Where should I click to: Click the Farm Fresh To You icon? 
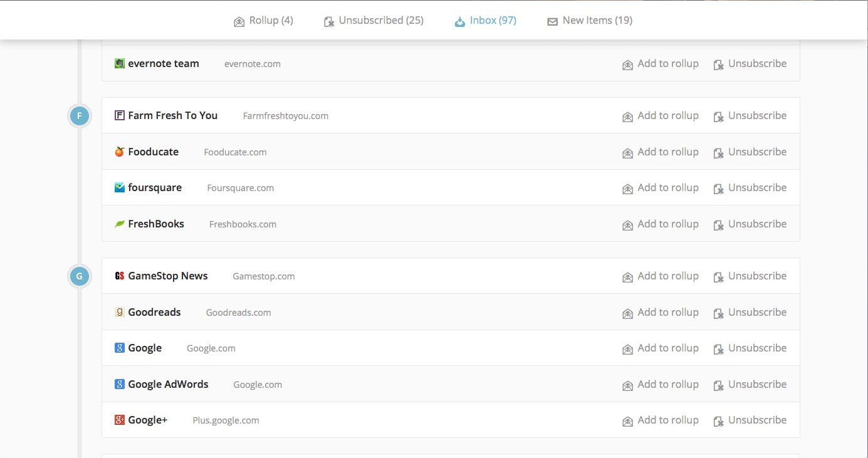click(x=120, y=115)
